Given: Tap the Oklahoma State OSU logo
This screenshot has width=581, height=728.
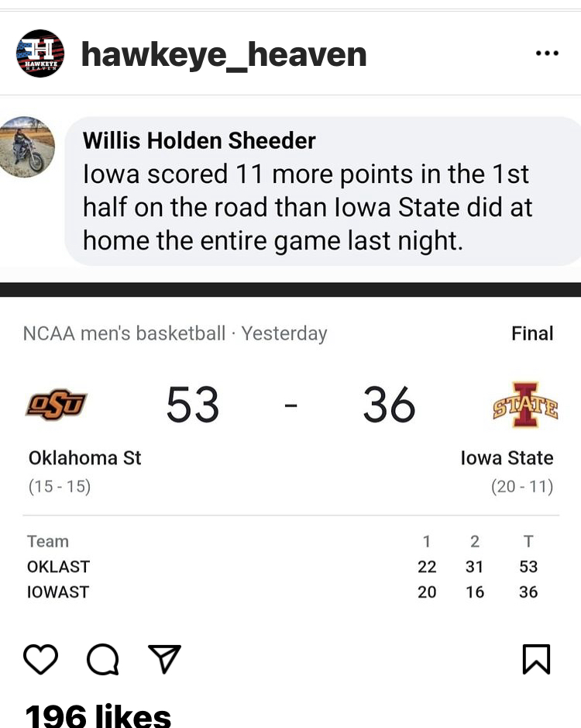Looking at the screenshot, I should (x=57, y=405).
